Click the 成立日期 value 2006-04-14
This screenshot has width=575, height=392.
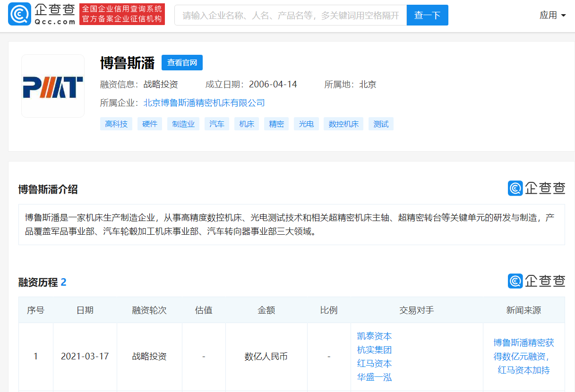click(x=273, y=85)
